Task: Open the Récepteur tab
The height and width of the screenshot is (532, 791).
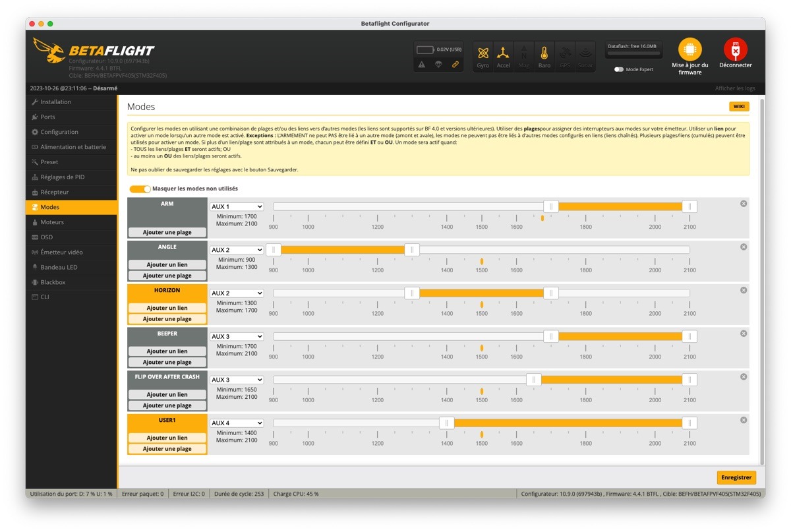Action: click(72, 192)
